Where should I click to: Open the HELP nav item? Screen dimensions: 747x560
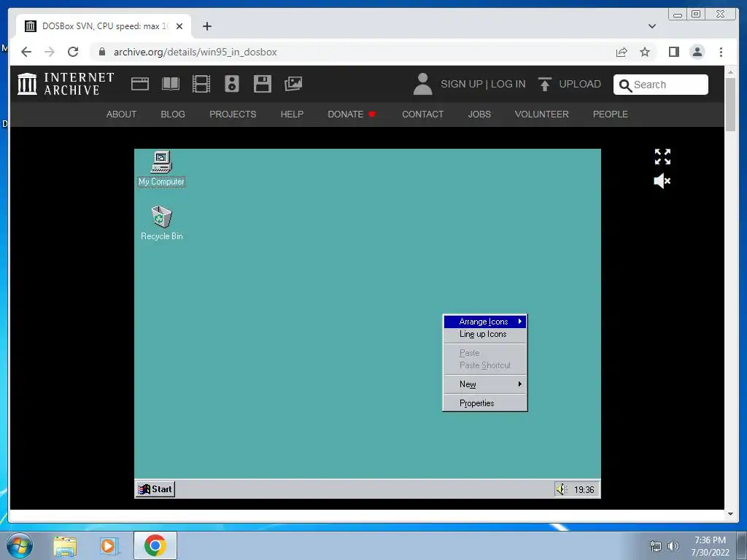pos(292,114)
